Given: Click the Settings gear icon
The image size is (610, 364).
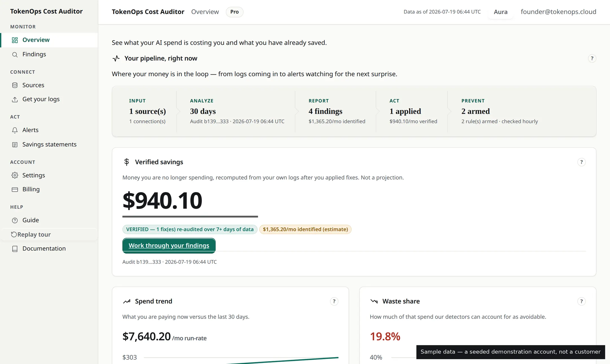Looking at the screenshot, I should pos(15,175).
